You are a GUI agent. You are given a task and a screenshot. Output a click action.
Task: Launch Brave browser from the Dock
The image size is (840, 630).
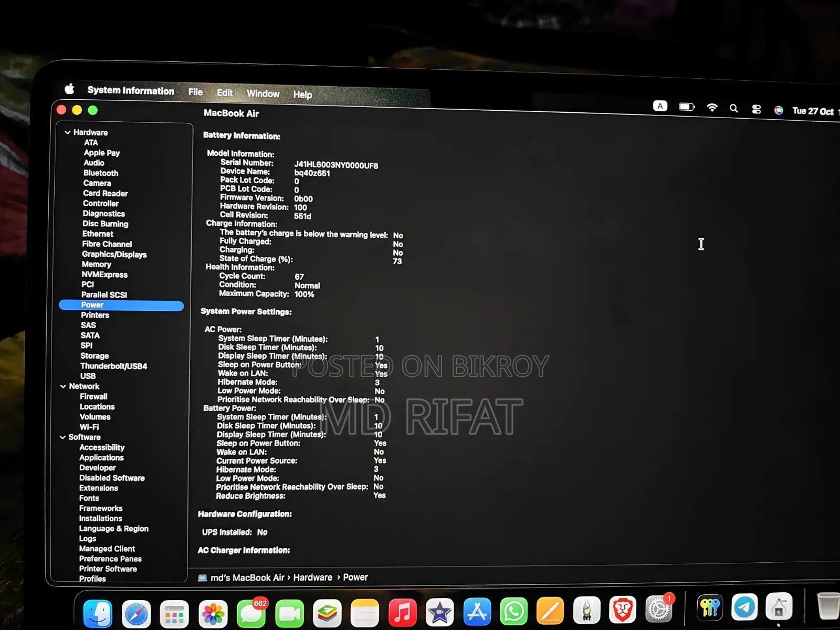pyautogui.click(x=623, y=610)
